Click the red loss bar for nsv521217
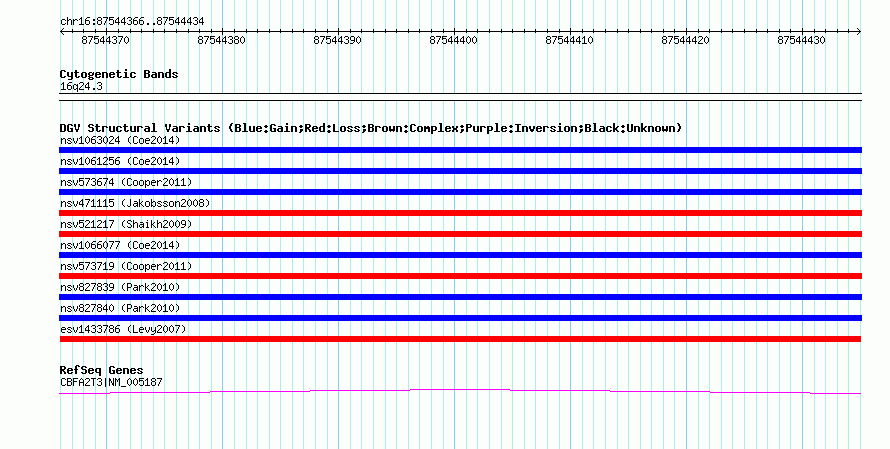Viewport: 890px width, 449px height. [460, 234]
